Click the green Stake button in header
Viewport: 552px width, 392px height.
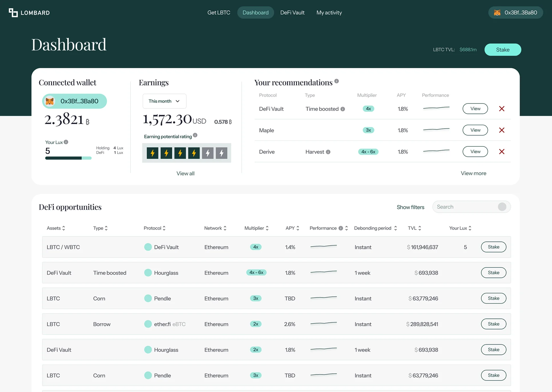pyautogui.click(x=503, y=50)
